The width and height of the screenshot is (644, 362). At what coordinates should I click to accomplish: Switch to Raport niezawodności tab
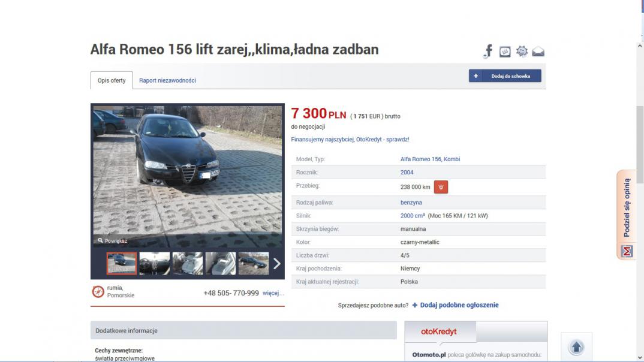pos(167,80)
